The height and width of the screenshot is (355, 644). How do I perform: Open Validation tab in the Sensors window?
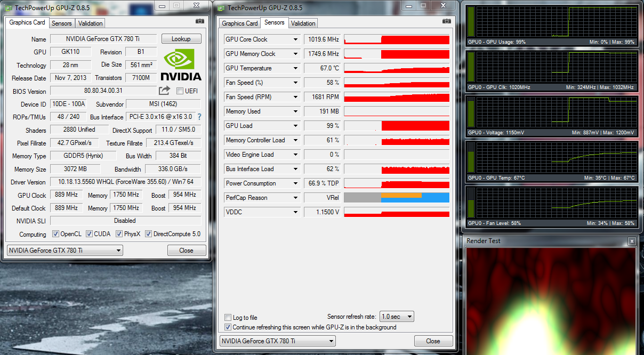pyautogui.click(x=303, y=23)
